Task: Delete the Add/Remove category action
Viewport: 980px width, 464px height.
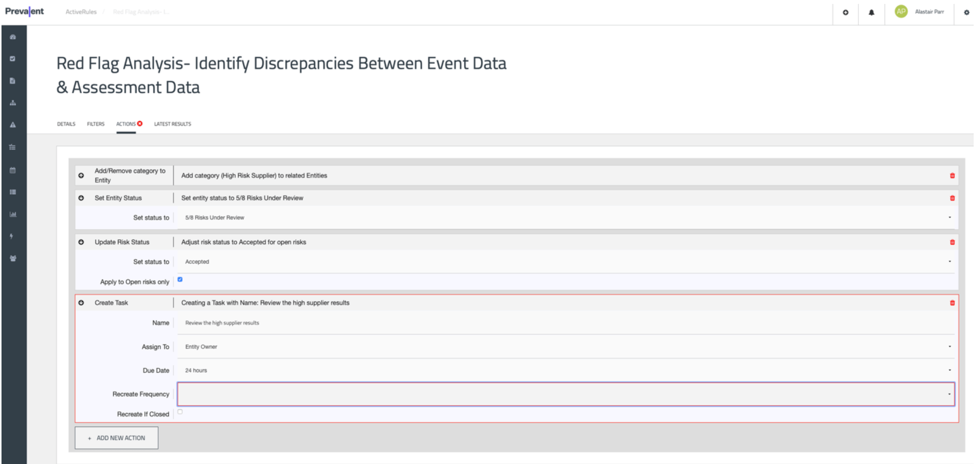Action: 952,176
